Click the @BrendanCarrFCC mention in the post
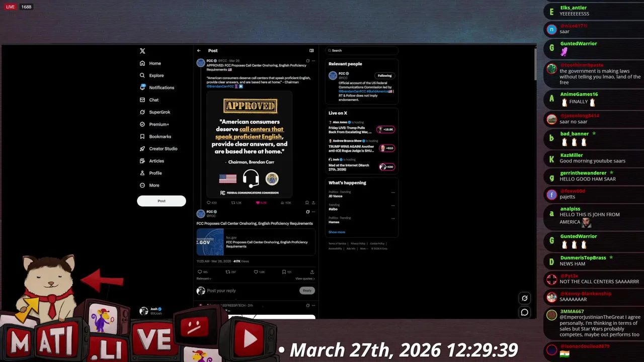Image resolution: width=644 pixels, height=362 pixels. pos(220,86)
